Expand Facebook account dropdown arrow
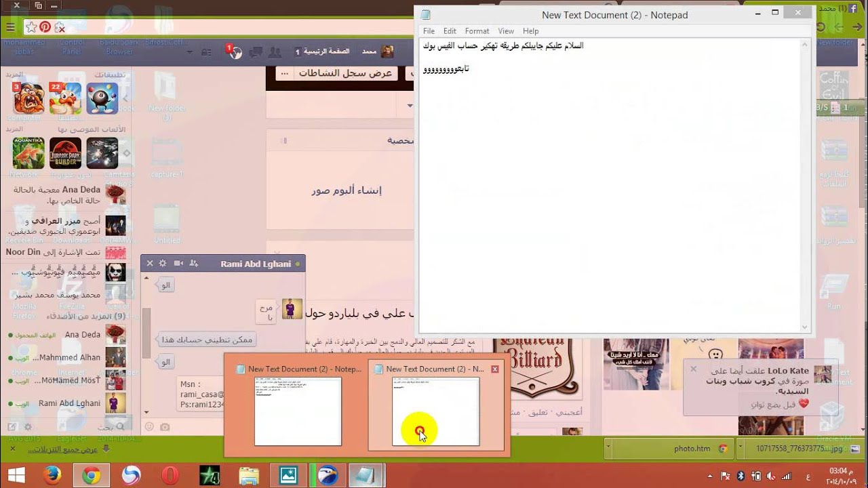The image size is (868, 488). pyautogui.click(x=189, y=52)
